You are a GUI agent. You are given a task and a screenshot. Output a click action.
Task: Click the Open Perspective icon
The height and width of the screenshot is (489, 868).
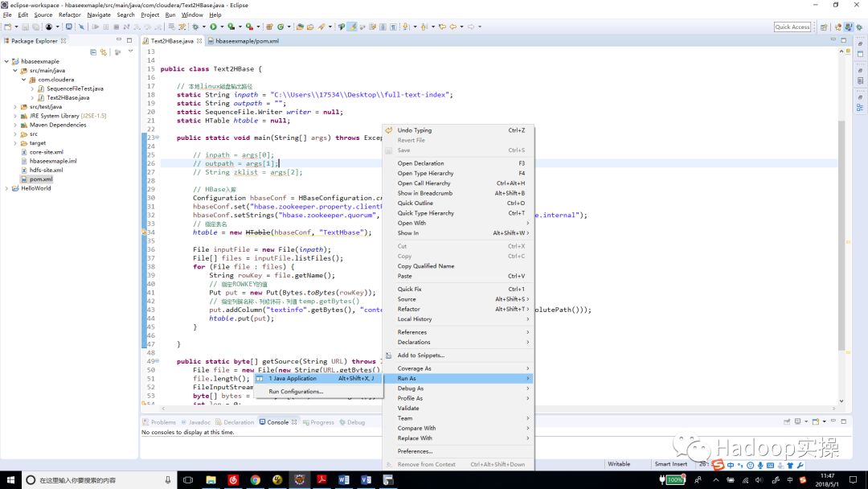click(824, 27)
